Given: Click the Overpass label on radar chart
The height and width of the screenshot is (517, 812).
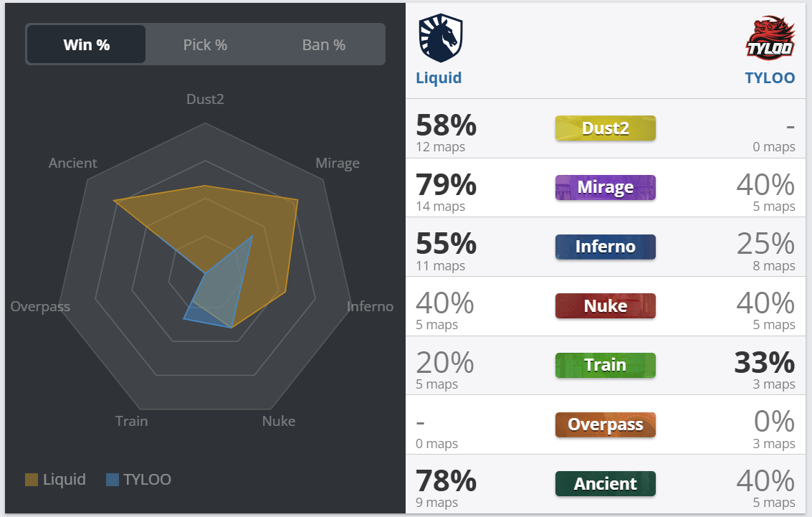Looking at the screenshot, I should (40, 307).
